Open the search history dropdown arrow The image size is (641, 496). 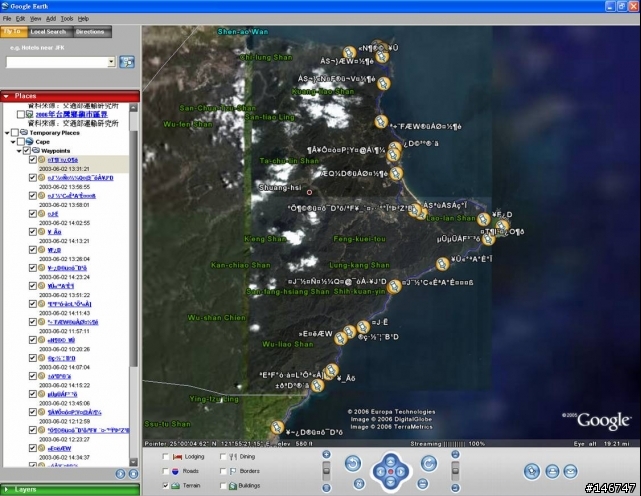tap(111, 62)
